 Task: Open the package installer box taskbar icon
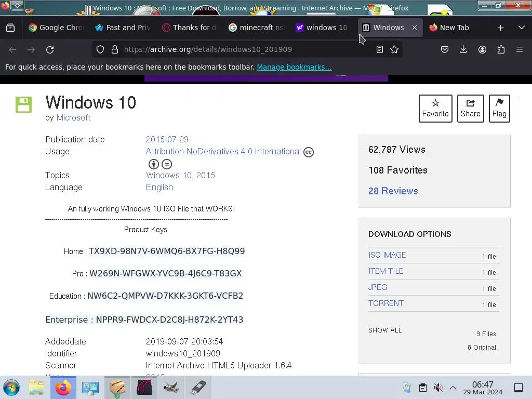point(117,388)
